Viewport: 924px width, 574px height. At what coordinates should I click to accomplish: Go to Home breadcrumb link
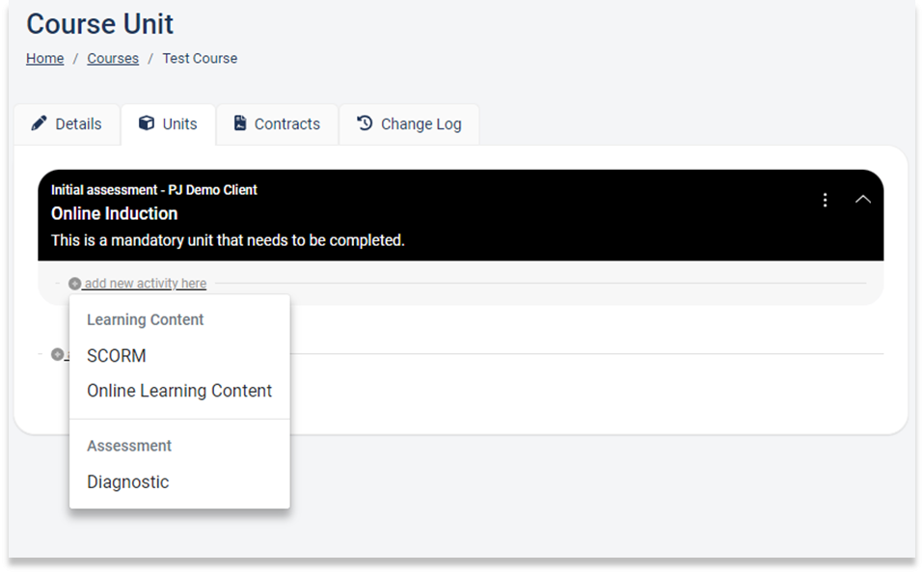point(44,58)
